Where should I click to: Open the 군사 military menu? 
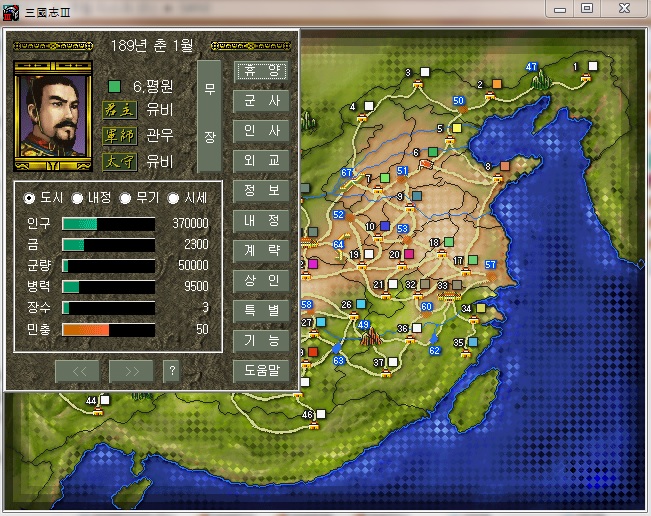(x=261, y=101)
